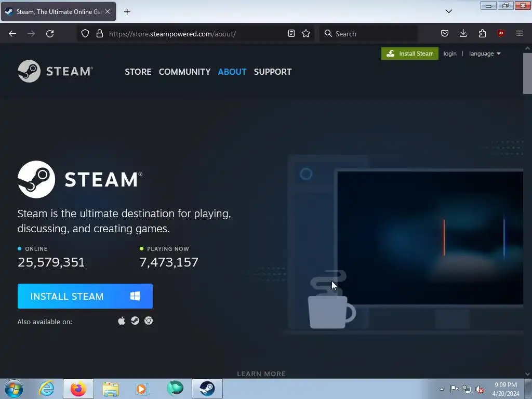Click into the address bar URL
532x399 pixels.
(x=172, y=34)
